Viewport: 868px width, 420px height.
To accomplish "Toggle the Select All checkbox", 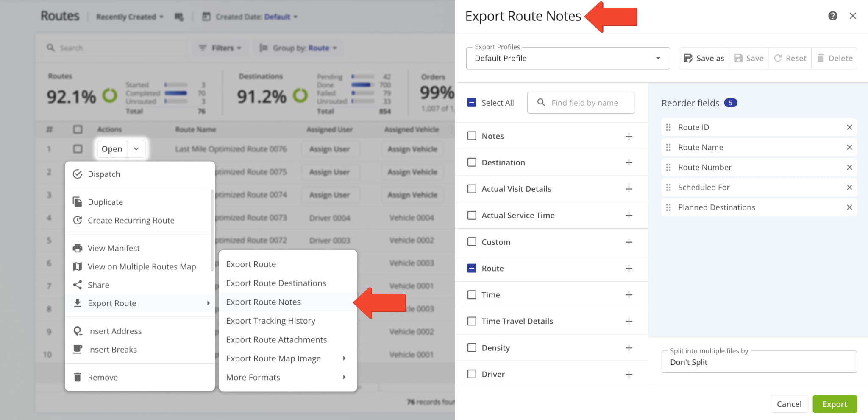I will (x=472, y=103).
